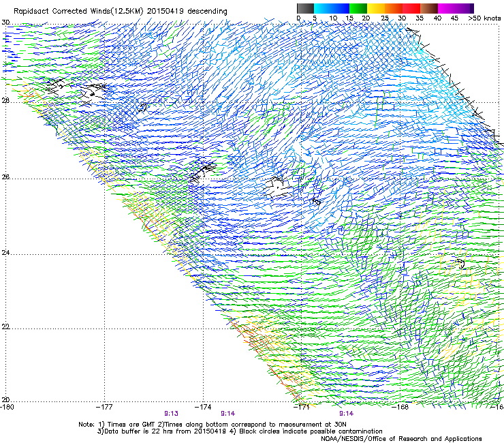The image size is (504, 443).
Task: Click the brown 35-40 knots legend segment
Action: coord(429,8)
